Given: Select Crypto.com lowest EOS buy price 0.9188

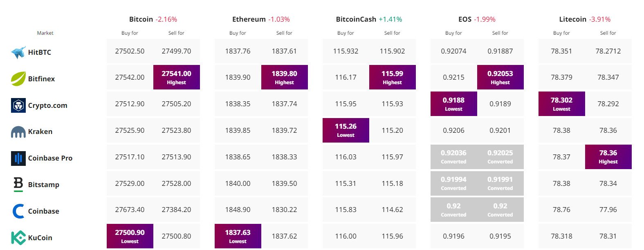Looking at the screenshot, I should click(x=453, y=104).
